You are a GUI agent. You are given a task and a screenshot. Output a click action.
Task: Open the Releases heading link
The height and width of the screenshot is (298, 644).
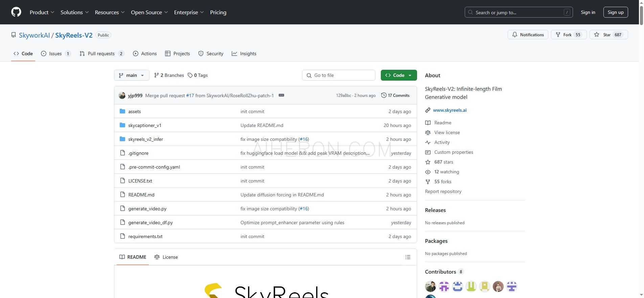(x=435, y=210)
